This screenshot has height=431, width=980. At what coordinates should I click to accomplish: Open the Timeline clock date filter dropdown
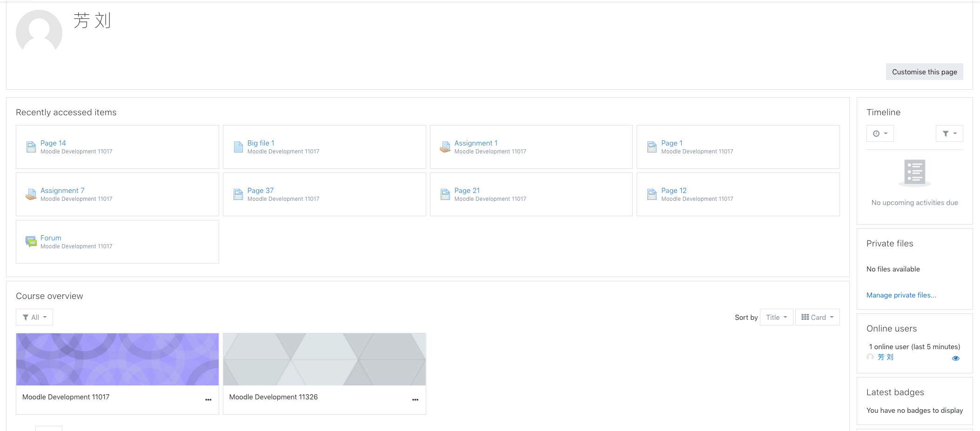pos(880,133)
